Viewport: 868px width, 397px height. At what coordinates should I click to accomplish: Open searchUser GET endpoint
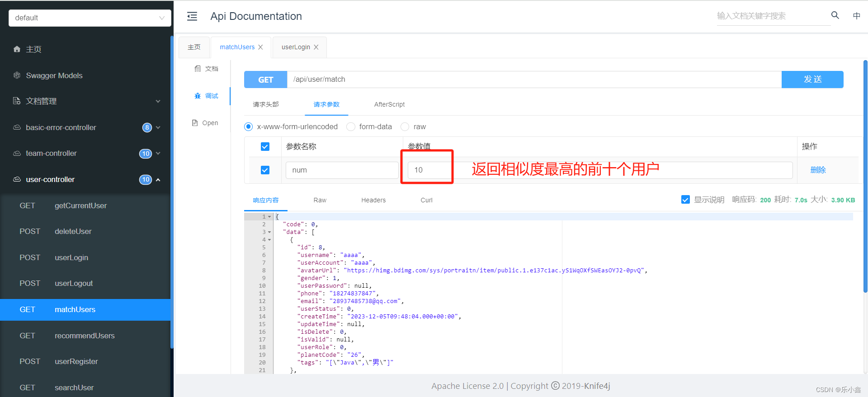[85, 388]
